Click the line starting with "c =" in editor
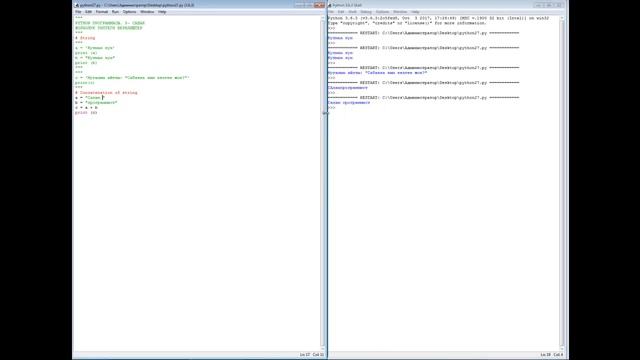This screenshot has height=360, width=640. (x=132, y=78)
